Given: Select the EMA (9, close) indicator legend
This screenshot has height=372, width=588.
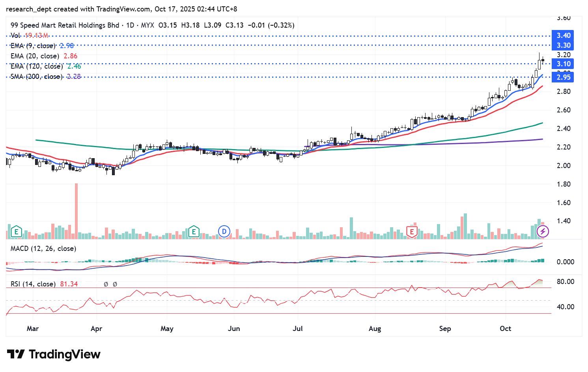Looking at the screenshot, I should pos(33,46).
